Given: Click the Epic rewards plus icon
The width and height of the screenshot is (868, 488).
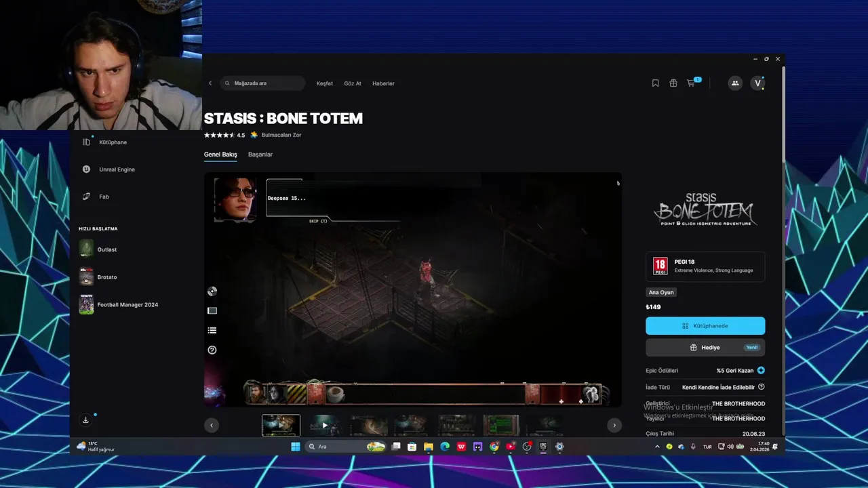Looking at the screenshot, I should (761, 371).
